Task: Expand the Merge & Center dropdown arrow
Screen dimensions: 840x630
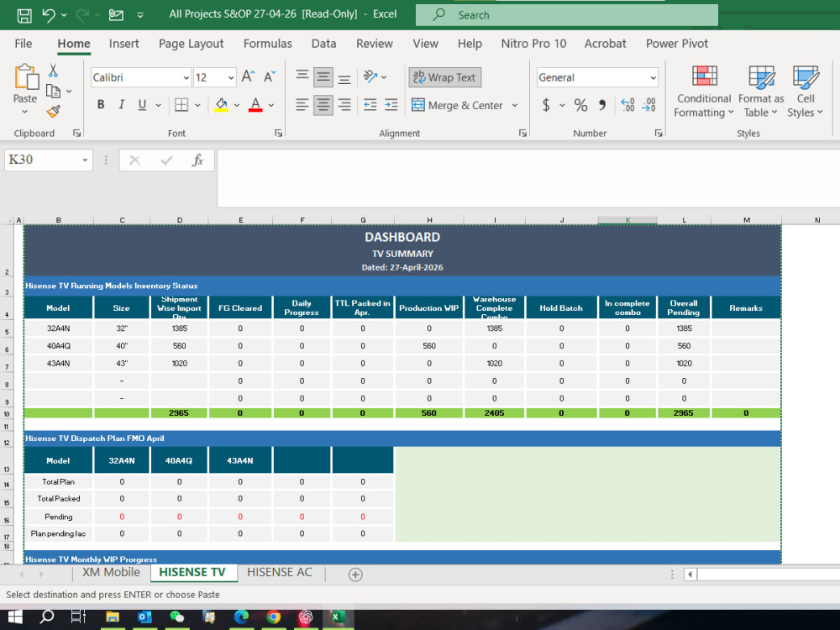Action: pyautogui.click(x=515, y=105)
